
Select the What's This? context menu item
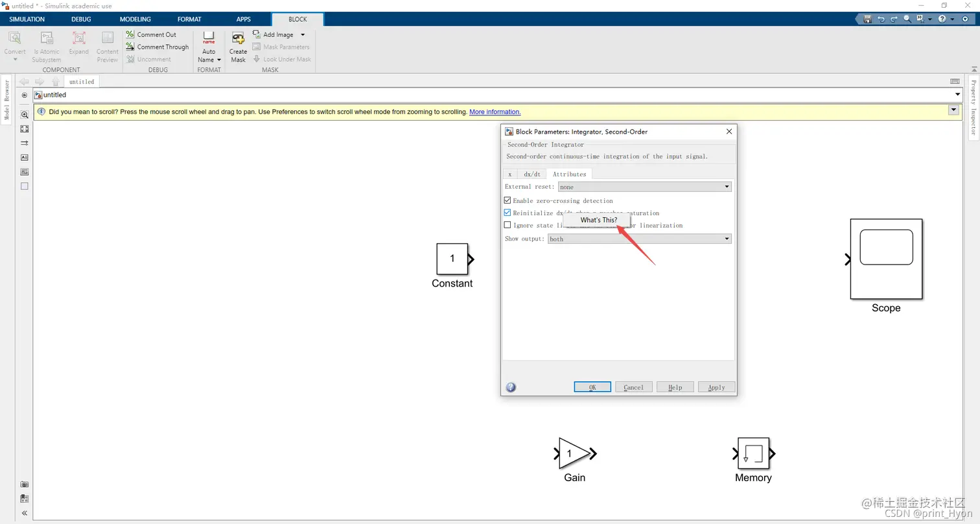click(x=598, y=220)
